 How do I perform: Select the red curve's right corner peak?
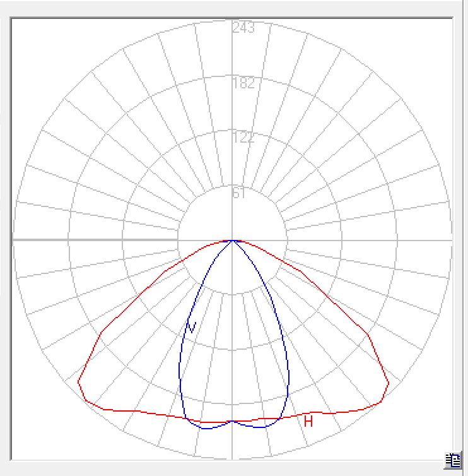[x=389, y=383]
